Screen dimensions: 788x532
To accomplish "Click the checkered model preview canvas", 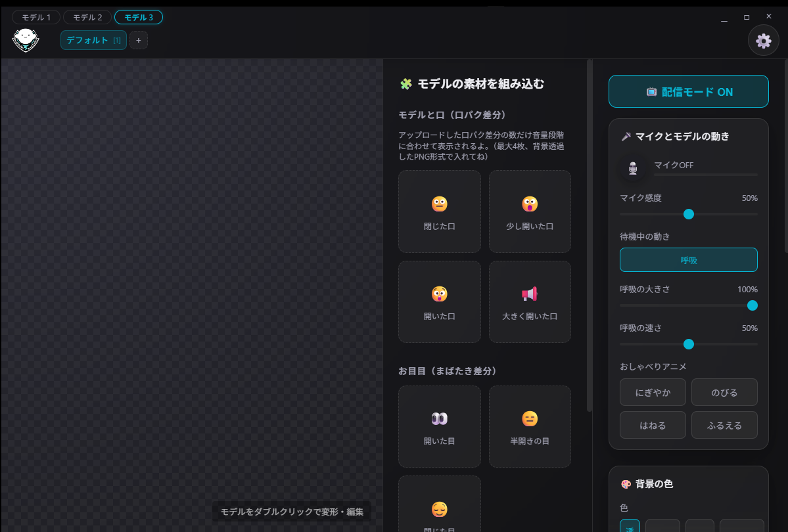I will coord(191,296).
